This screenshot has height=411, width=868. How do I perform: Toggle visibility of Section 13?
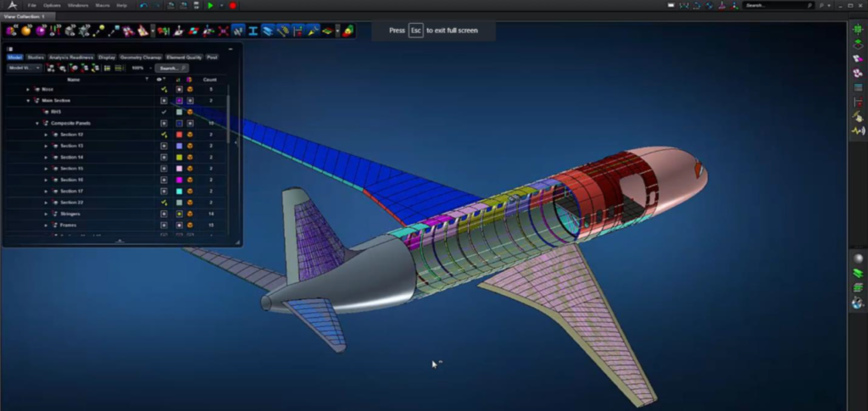[164, 146]
